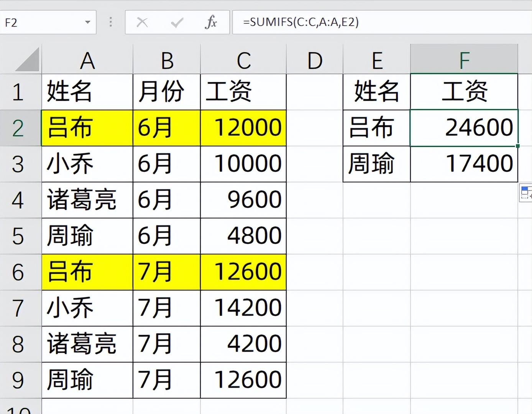Screen dimensions: 532x414
Task: Click cell B9 containing 7月
Action: click(x=167, y=380)
